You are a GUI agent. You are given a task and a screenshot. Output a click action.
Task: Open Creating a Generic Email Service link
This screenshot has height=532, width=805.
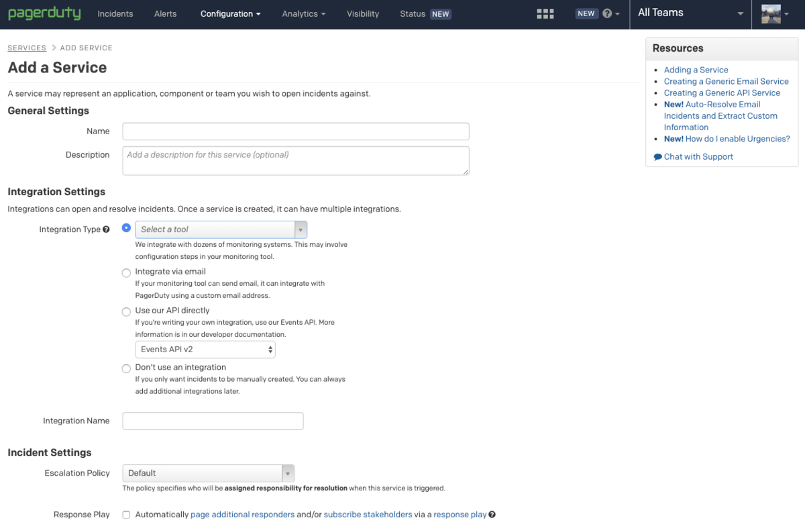point(727,81)
